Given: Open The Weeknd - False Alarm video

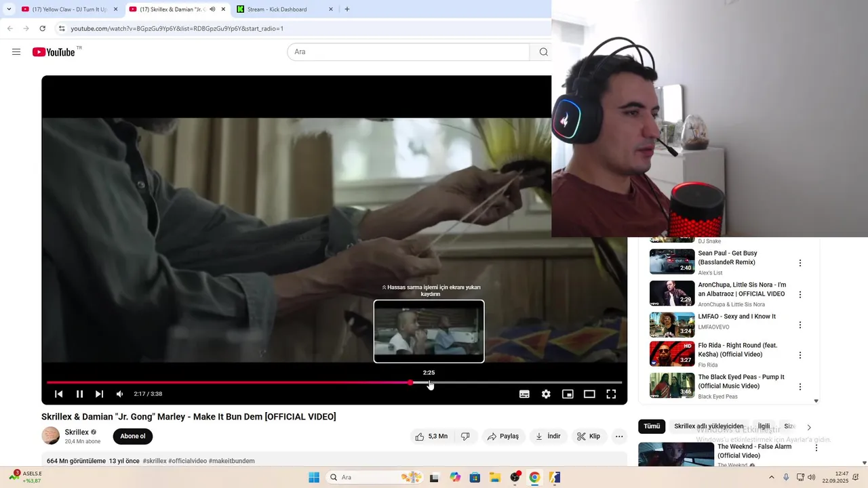Looking at the screenshot, I should 754,451.
